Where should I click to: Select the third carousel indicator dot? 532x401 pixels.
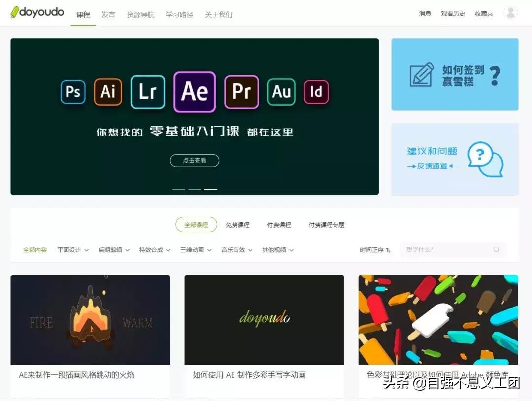[x=211, y=188]
